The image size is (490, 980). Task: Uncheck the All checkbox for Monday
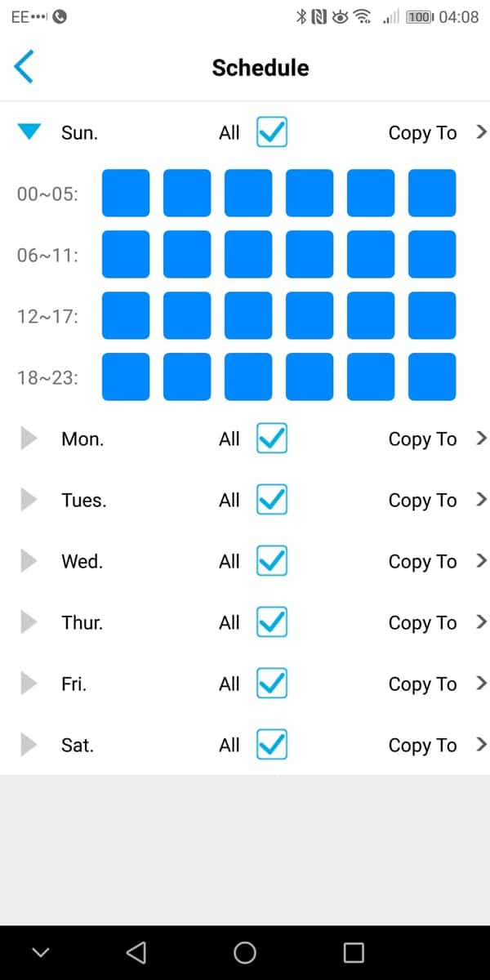point(272,439)
